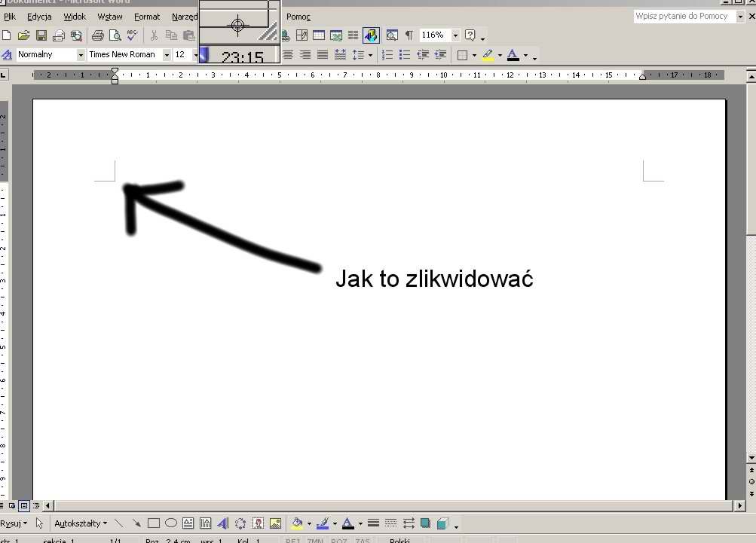
Task: Click the Document Map icon
Action: 392,35
